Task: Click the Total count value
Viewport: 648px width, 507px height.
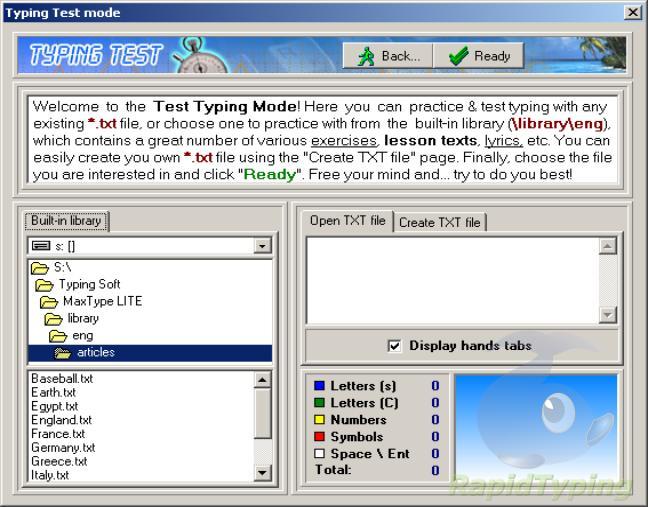Action: coord(435,470)
